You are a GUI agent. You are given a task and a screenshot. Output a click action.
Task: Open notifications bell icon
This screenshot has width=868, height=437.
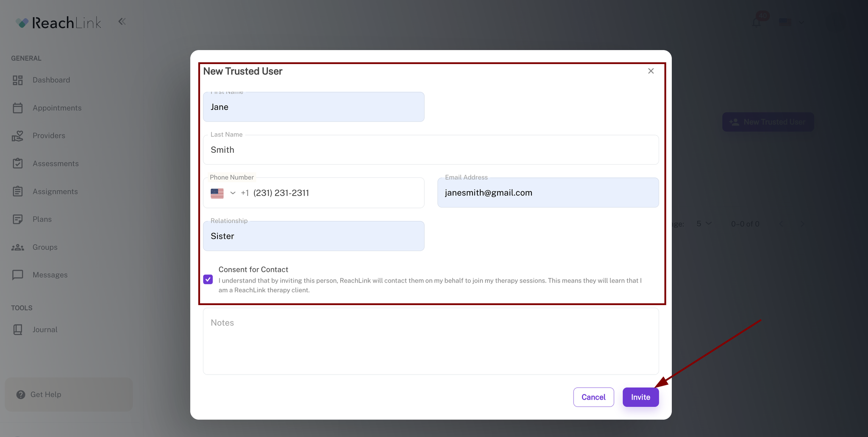coord(757,22)
